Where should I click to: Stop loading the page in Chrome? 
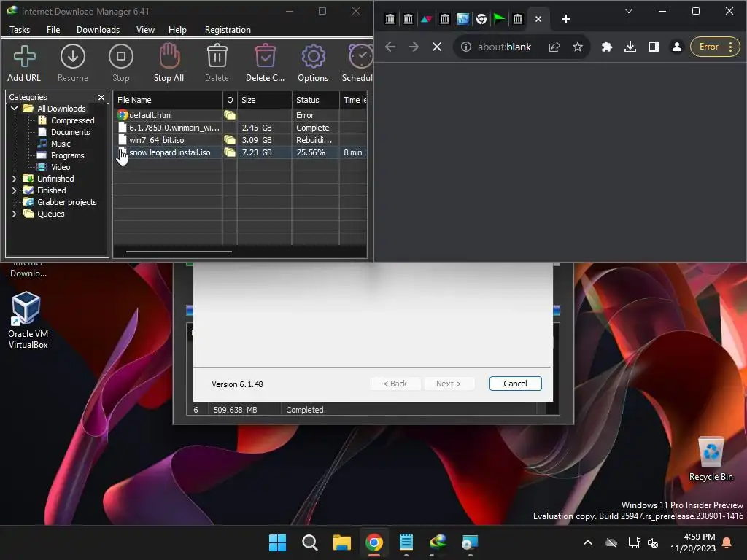(x=437, y=47)
